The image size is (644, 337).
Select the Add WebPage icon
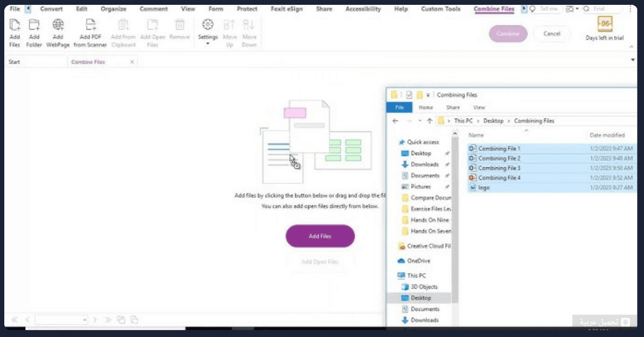58,25
